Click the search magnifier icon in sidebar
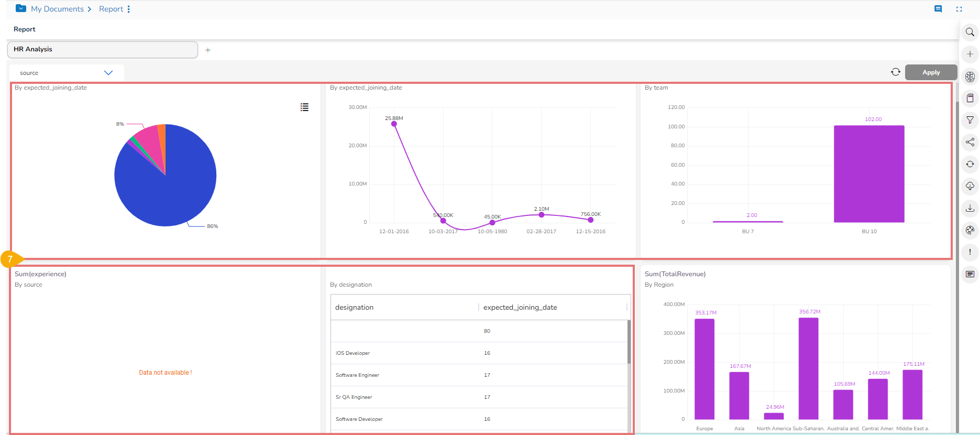Viewport: 980px width, 435px height. [x=970, y=32]
